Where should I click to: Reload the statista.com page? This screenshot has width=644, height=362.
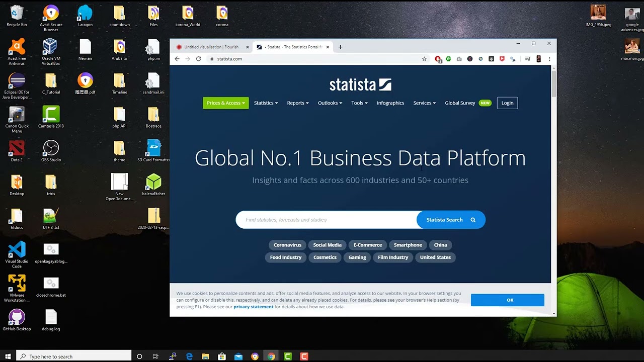198,59
